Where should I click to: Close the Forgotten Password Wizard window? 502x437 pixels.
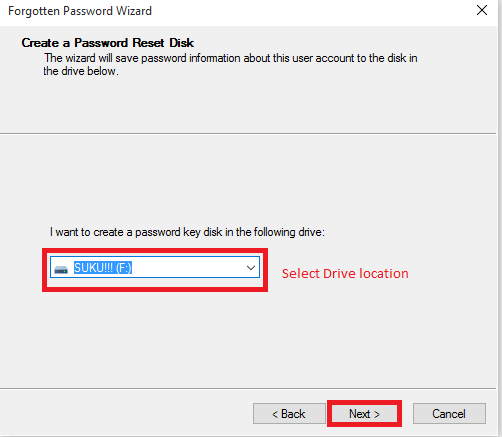[x=482, y=10]
